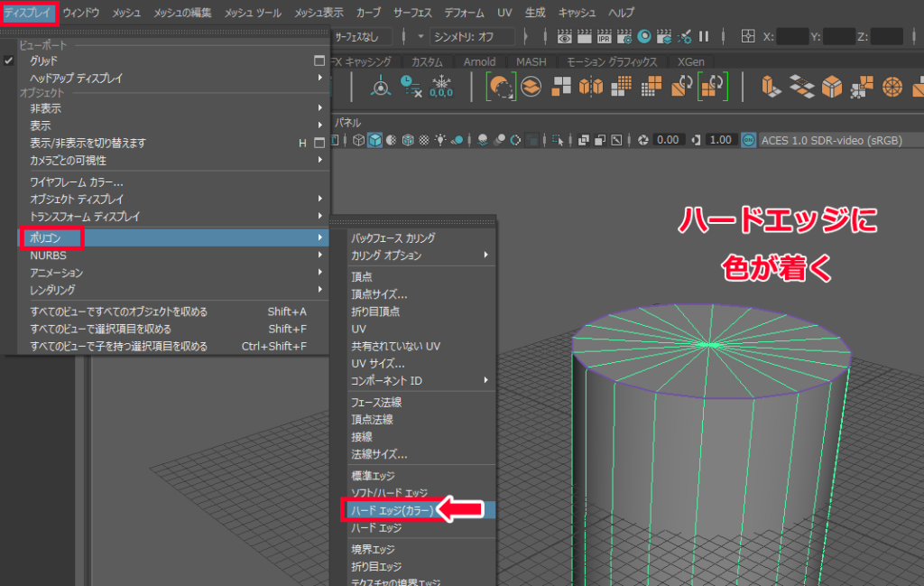The height and width of the screenshot is (586, 924).
Task: Click the X coordinate input field
Action: click(792, 36)
